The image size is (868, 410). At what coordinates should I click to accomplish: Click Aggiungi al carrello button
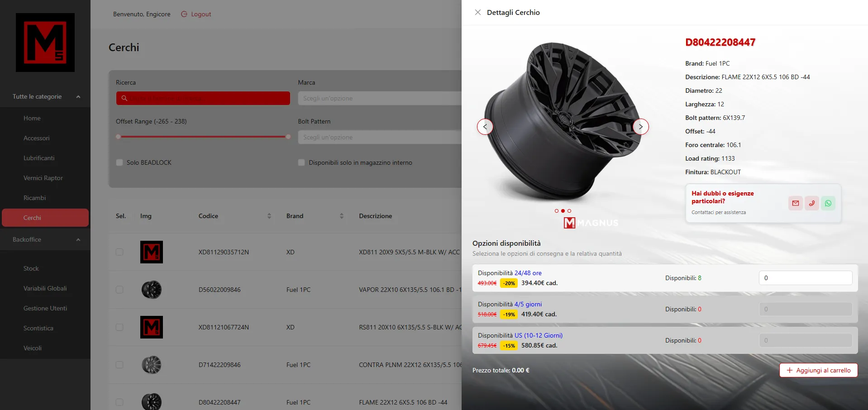818,370
